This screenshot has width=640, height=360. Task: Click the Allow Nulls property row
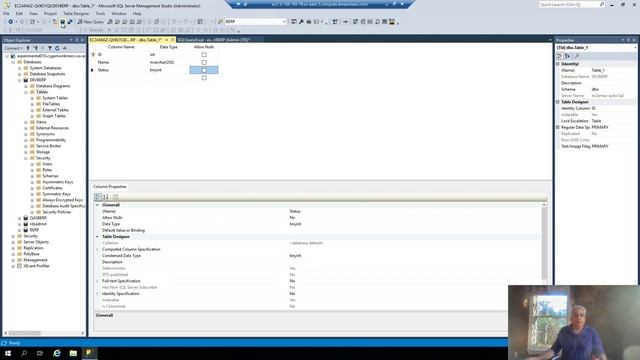click(x=320, y=218)
